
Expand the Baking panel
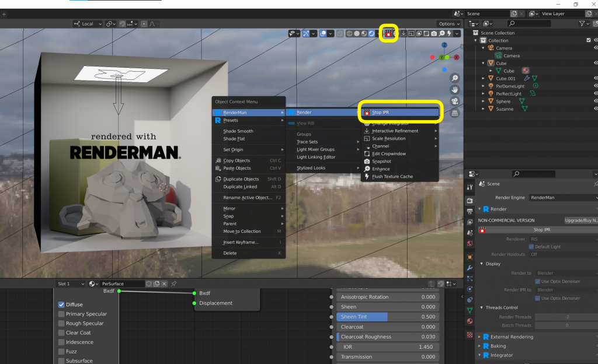pyautogui.click(x=479, y=346)
